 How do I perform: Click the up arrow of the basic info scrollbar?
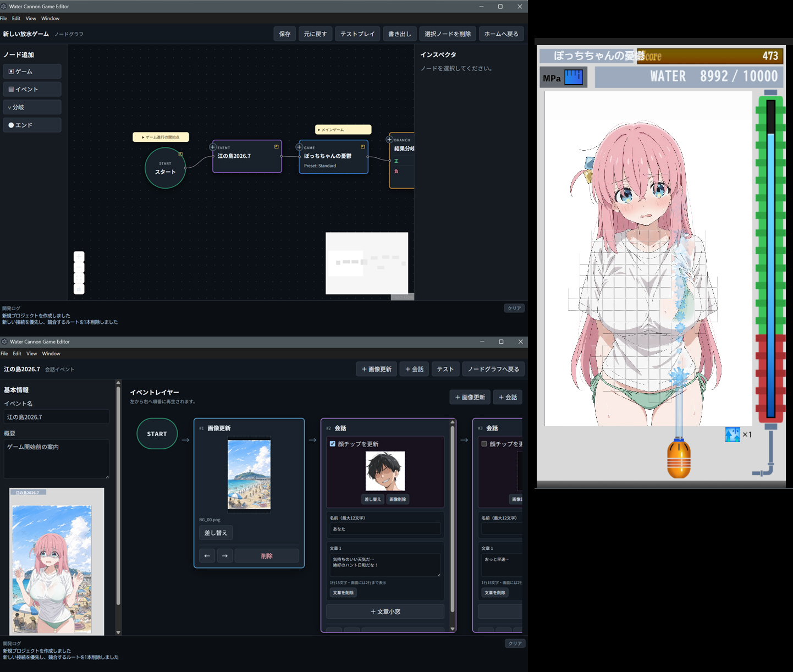[x=118, y=383]
